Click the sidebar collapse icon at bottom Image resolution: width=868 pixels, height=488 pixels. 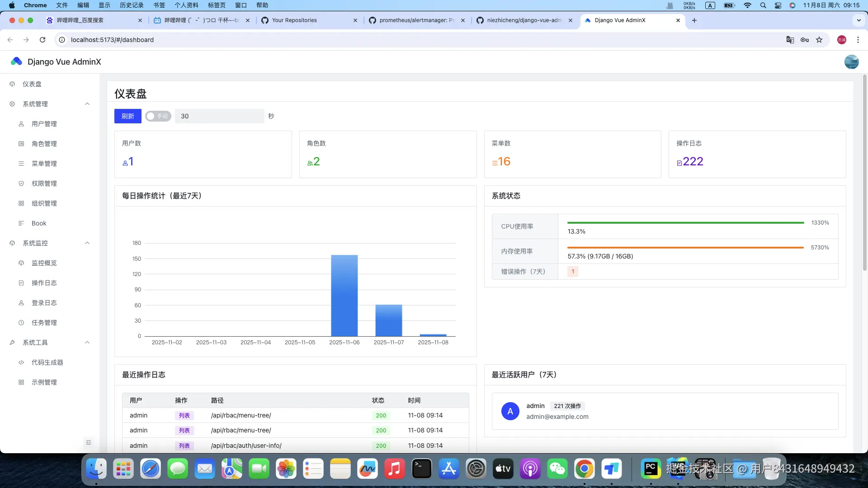click(89, 442)
